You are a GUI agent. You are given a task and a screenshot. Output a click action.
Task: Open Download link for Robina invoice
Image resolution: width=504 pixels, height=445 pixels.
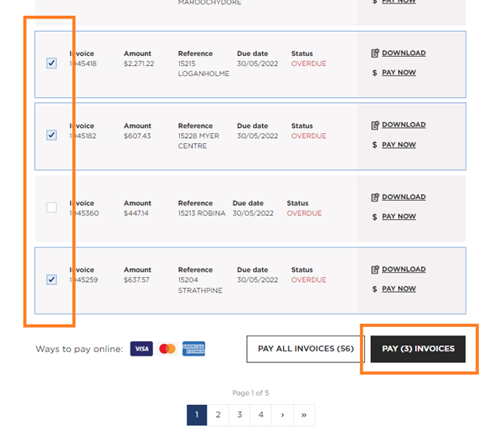(404, 197)
